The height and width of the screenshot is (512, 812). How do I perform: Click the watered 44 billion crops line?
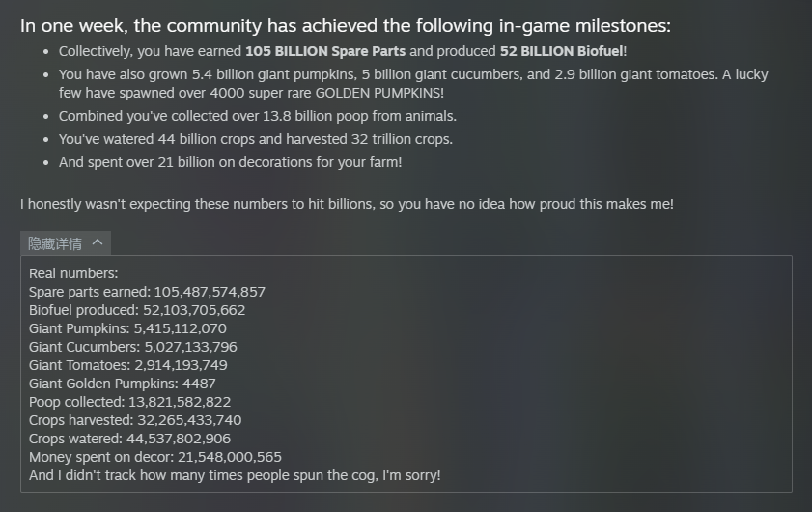255,139
